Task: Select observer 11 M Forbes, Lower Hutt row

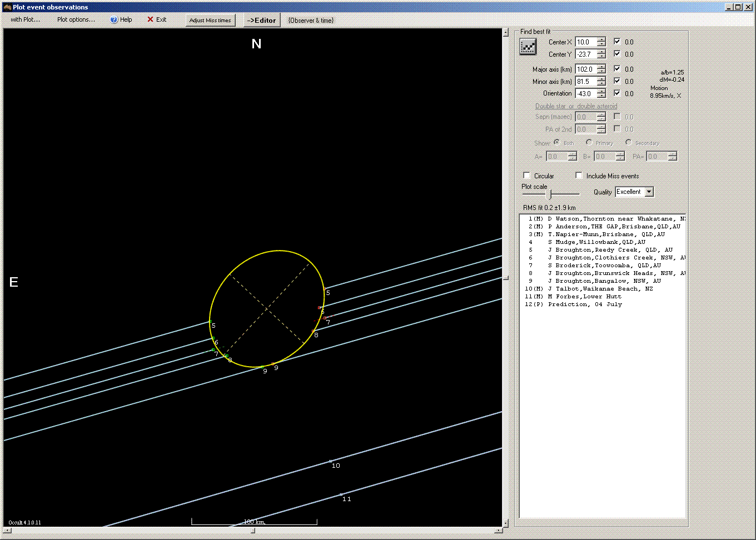Action: click(603, 297)
